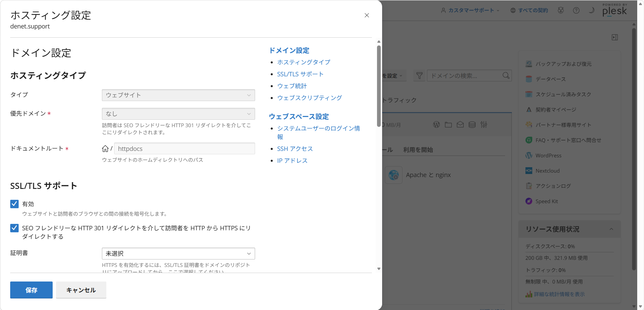Click the 保存 button
This screenshot has height=310, width=644.
pos(31,290)
